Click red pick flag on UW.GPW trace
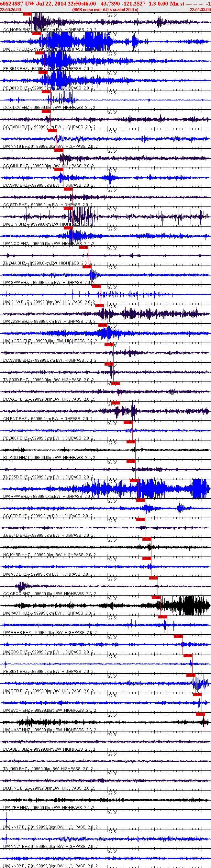The height and width of the screenshot is (868, 211). pos(87,267)
